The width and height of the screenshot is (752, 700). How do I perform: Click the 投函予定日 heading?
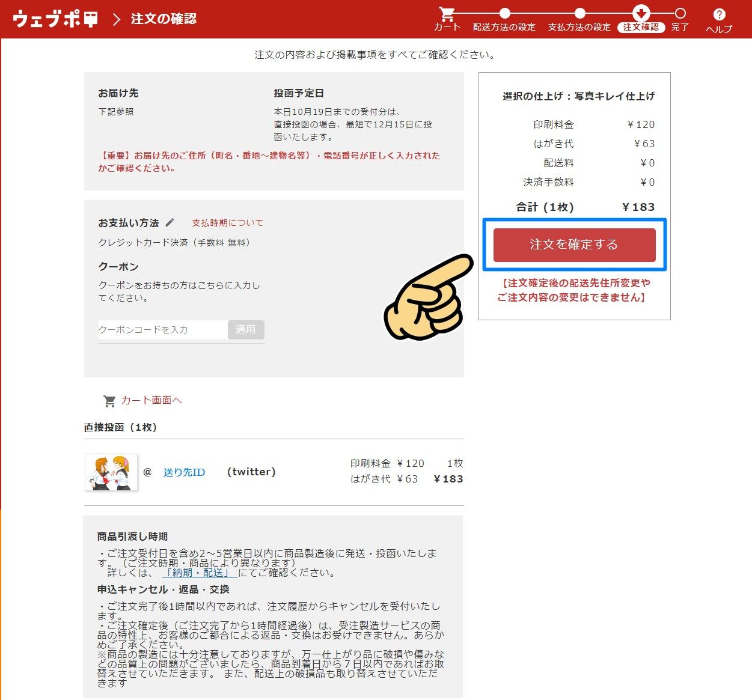(x=299, y=93)
